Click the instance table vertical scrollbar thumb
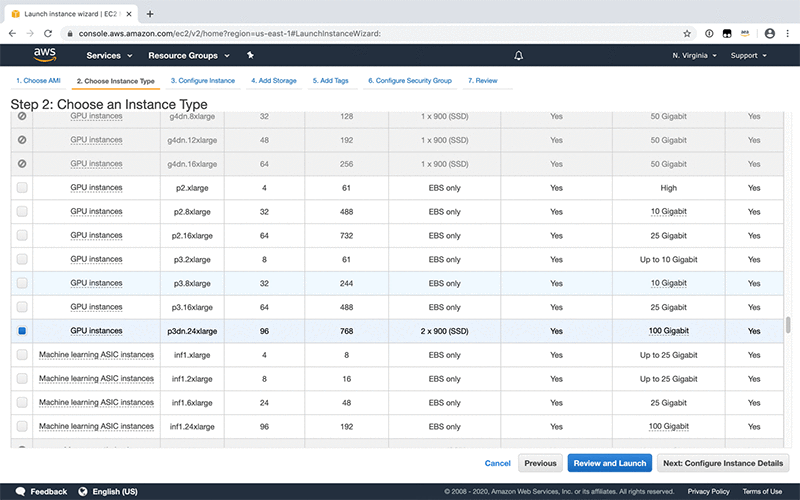Screen dimensions: 800x500 pyautogui.click(x=788, y=324)
